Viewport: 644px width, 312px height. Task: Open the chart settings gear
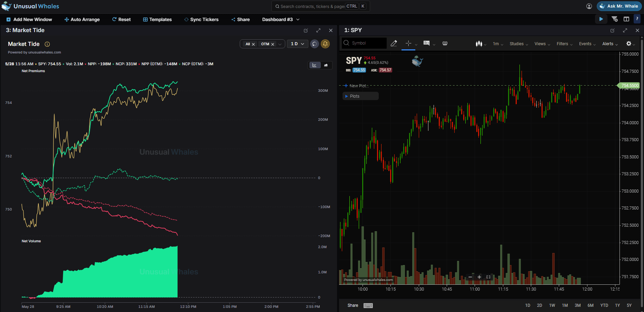pyautogui.click(x=629, y=43)
